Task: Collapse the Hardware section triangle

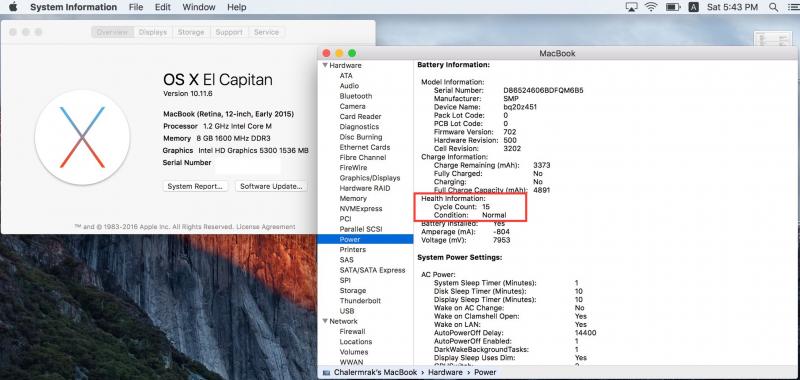Action: coord(325,65)
